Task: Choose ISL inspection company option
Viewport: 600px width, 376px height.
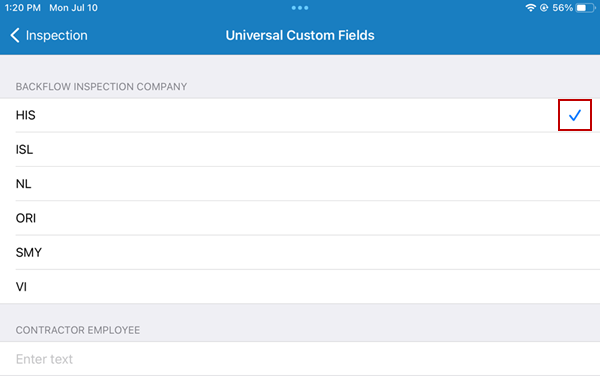Action: point(300,150)
